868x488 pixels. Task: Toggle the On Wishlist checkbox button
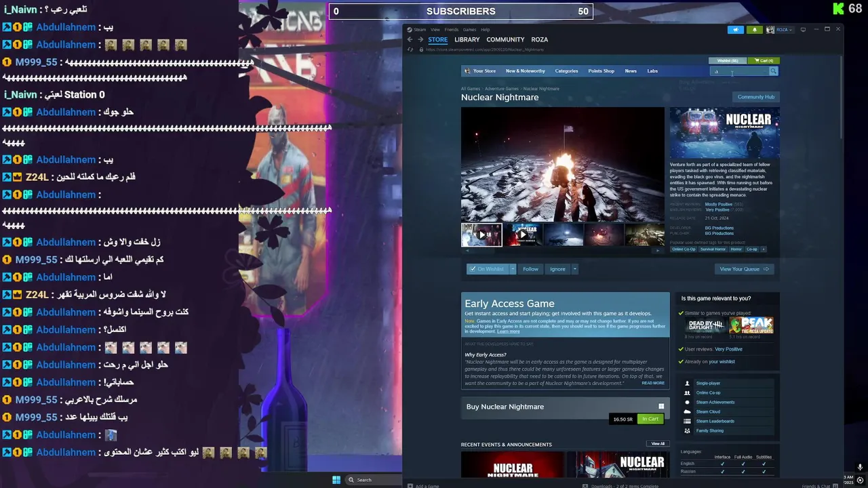tap(488, 269)
